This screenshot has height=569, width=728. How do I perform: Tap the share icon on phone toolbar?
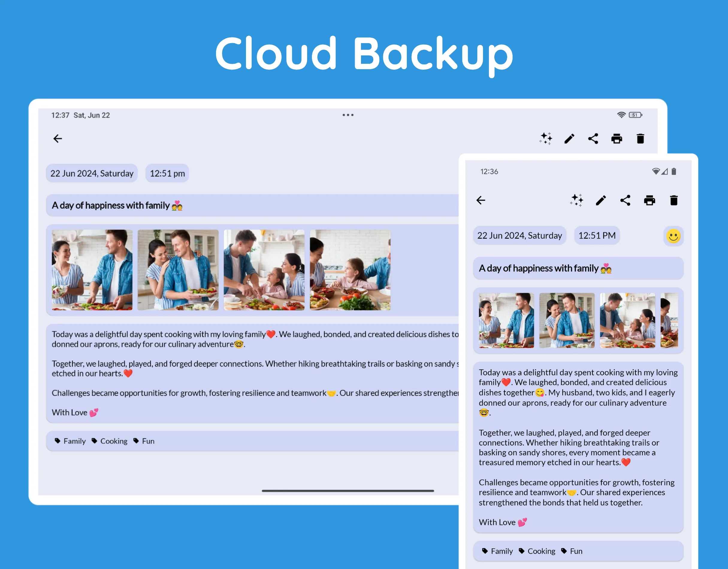click(x=625, y=200)
